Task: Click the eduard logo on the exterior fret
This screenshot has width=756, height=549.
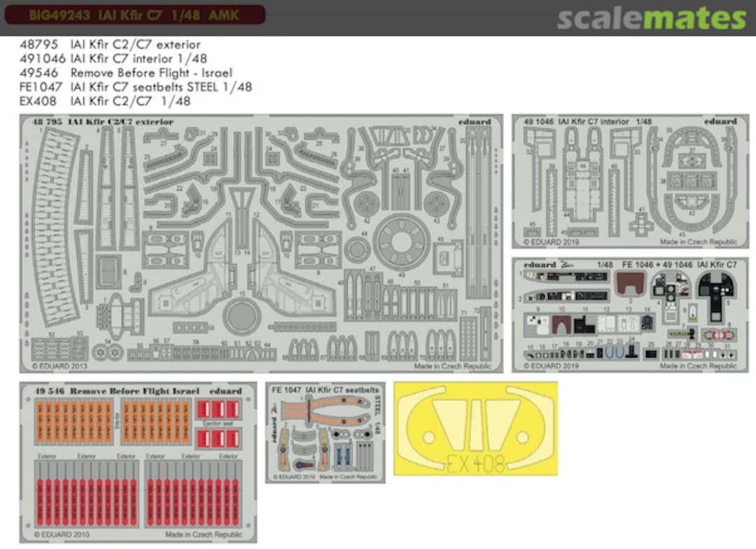Action: coord(474,120)
